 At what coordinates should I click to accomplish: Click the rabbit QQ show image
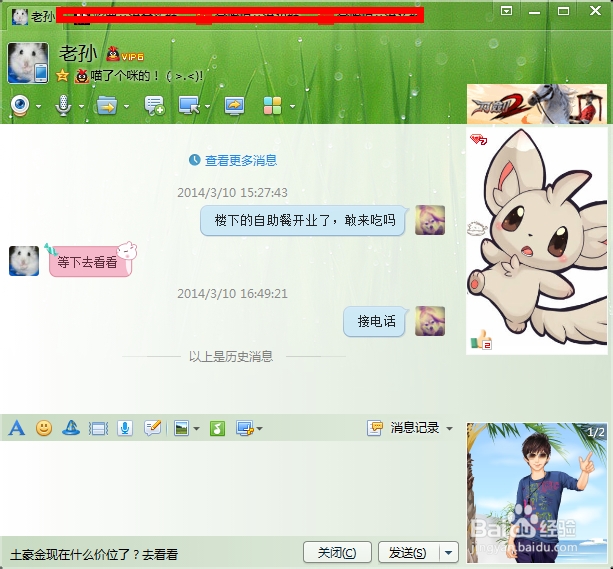537,241
